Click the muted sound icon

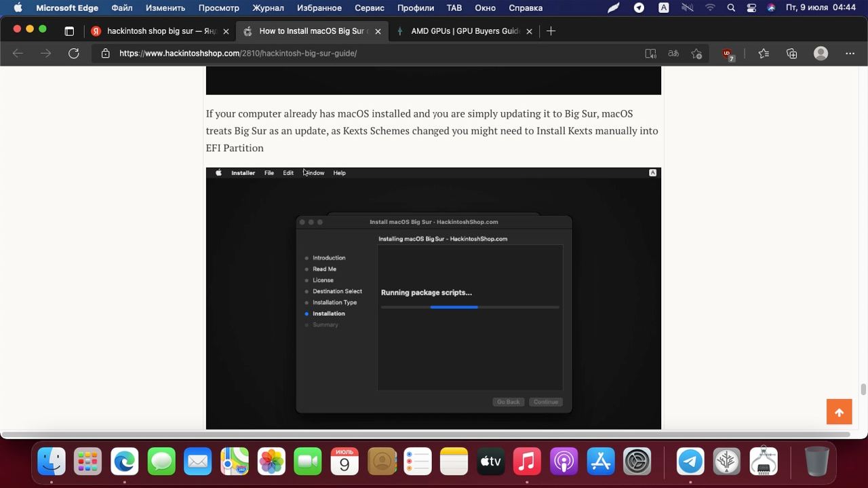coord(687,7)
